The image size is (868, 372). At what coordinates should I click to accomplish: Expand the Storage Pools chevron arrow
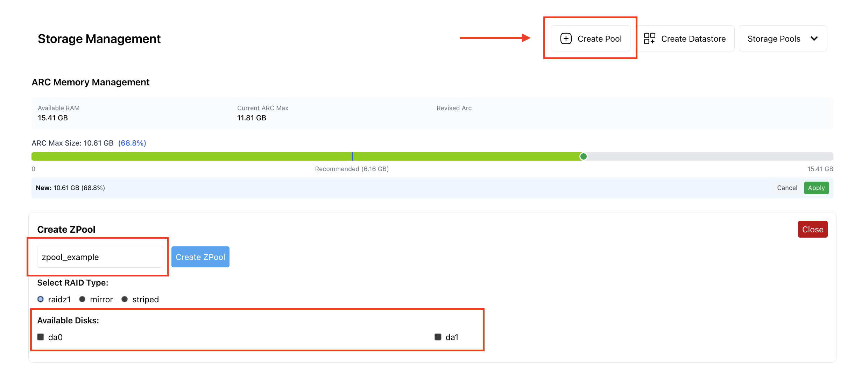click(x=814, y=38)
